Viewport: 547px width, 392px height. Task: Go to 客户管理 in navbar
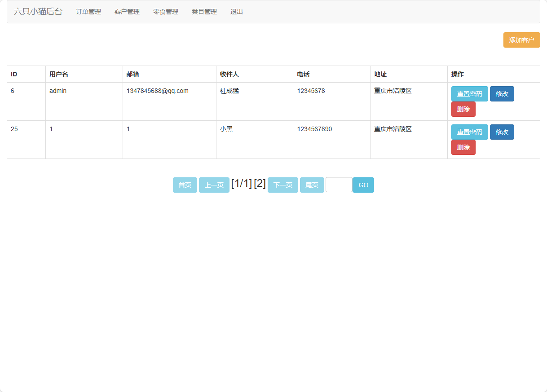click(x=127, y=12)
